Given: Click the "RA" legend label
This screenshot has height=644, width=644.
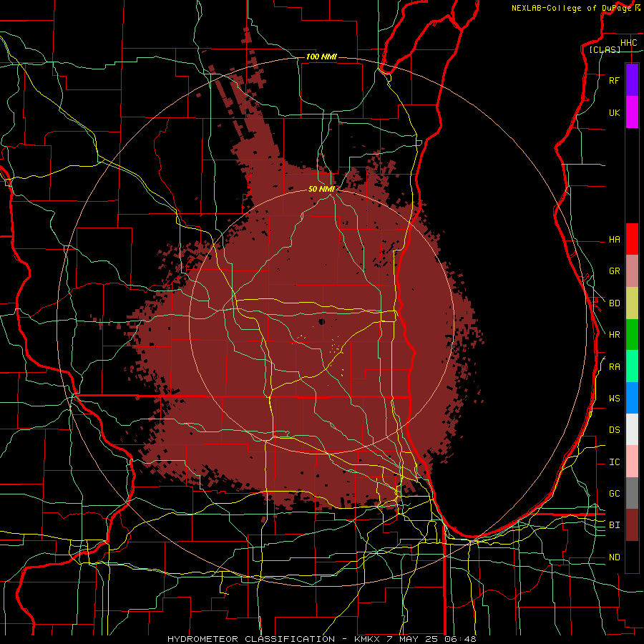Looking at the screenshot, I should [x=614, y=367].
